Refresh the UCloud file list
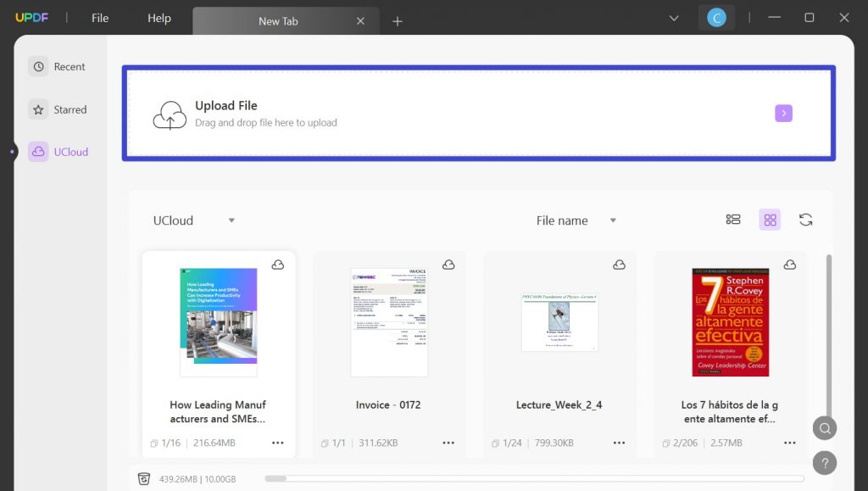The height and width of the screenshot is (491, 868). click(x=805, y=219)
